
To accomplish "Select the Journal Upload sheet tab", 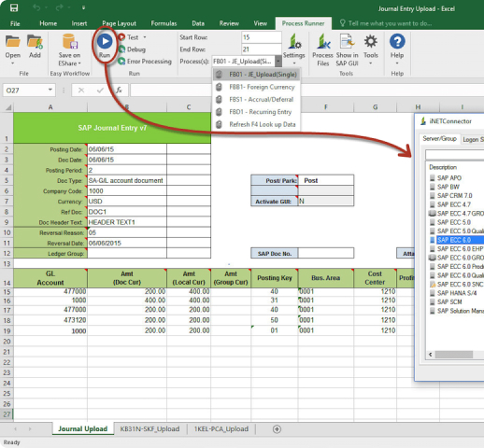I will click(x=83, y=429).
